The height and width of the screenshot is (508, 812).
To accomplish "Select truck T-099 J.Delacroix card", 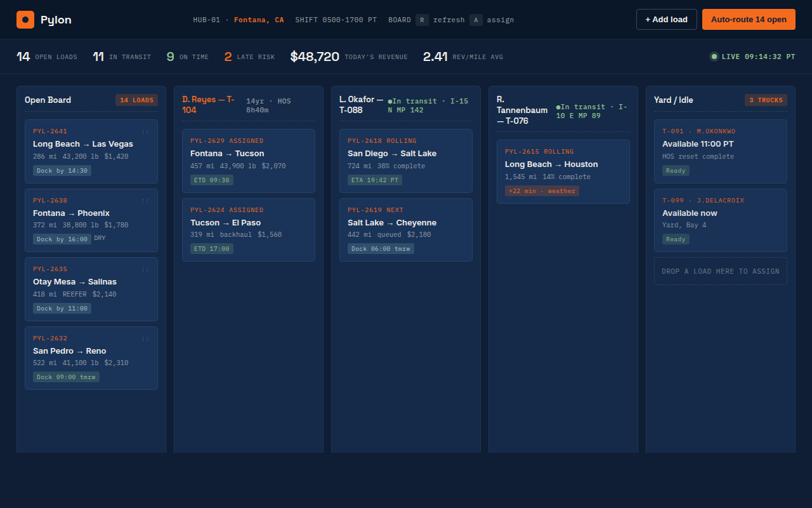I will (x=721, y=220).
